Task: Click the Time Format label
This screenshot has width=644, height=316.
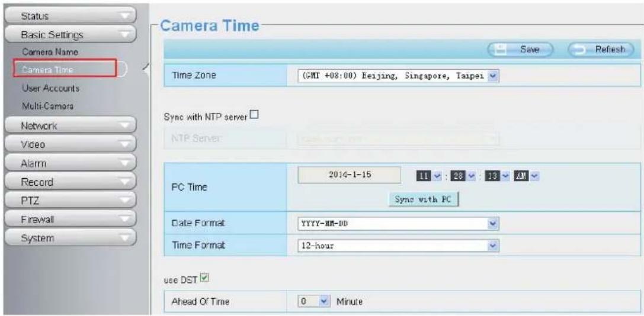Action: pyautogui.click(x=199, y=246)
